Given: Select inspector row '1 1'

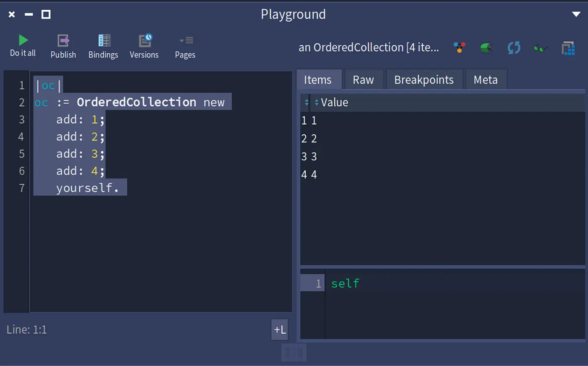Looking at the screenshot, I should [x=442, y=120].
